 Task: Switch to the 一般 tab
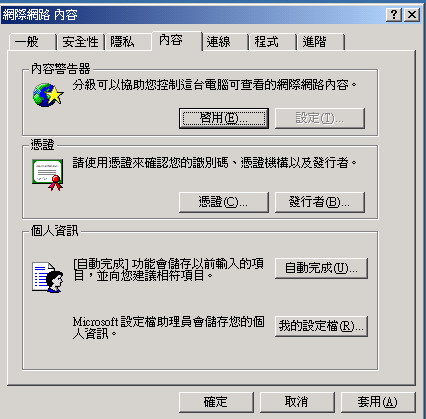[x=32, y=42]
